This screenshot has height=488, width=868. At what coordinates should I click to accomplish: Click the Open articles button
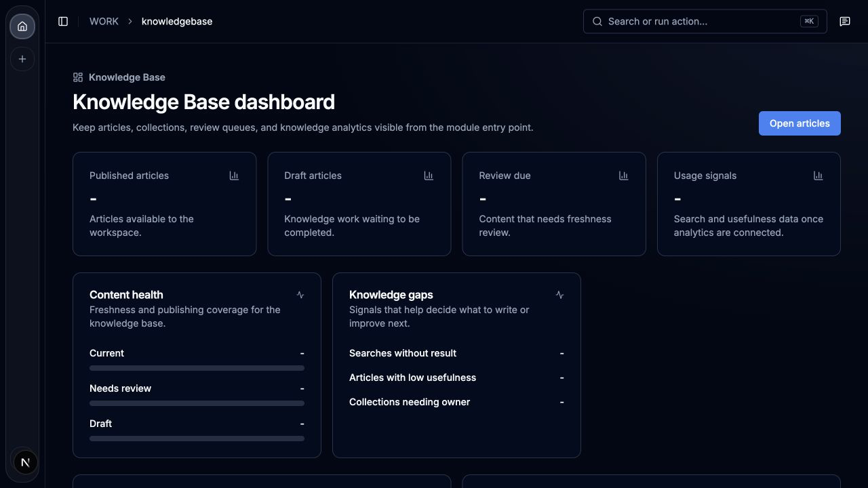(x=800, y=123)
